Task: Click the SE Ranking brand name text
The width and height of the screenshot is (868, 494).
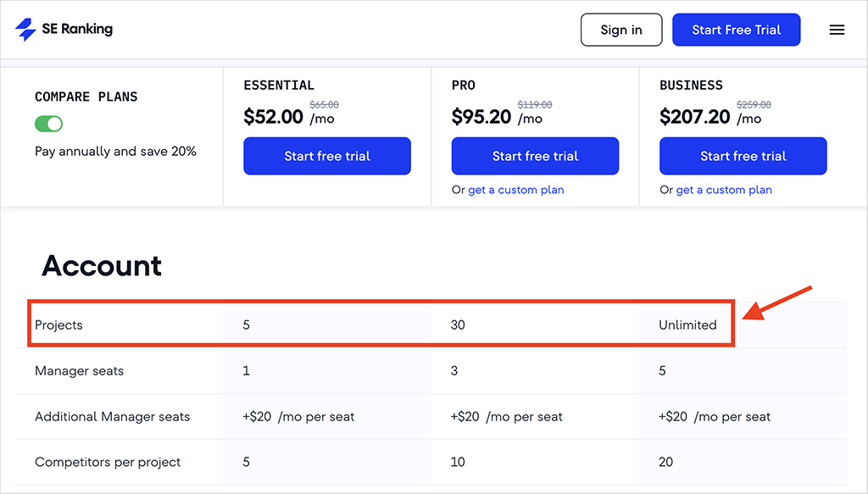Action: (x=77, y=29)
